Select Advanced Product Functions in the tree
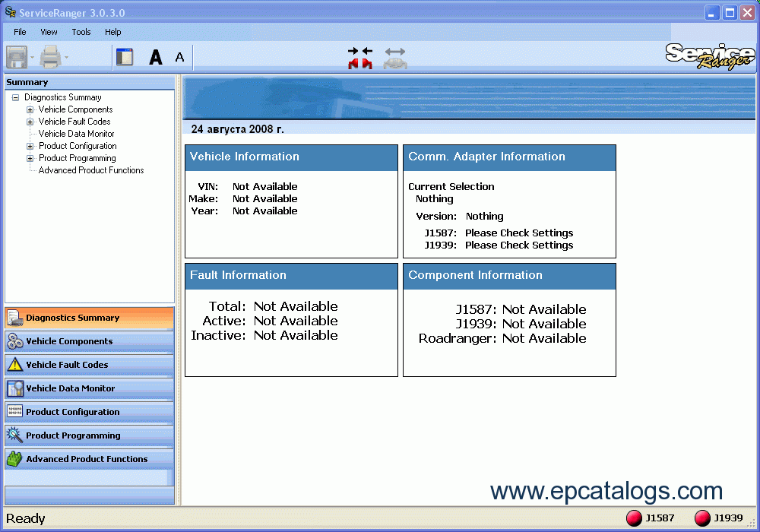Image resolution: width=760 pixels, height=532 pixels. (x=91, y=170)
